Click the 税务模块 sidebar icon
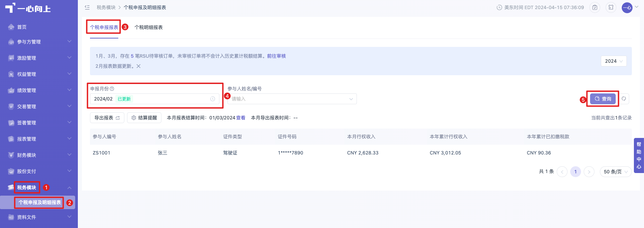The height and width of the screenshot is (228, 644). (x=11, y=188)
